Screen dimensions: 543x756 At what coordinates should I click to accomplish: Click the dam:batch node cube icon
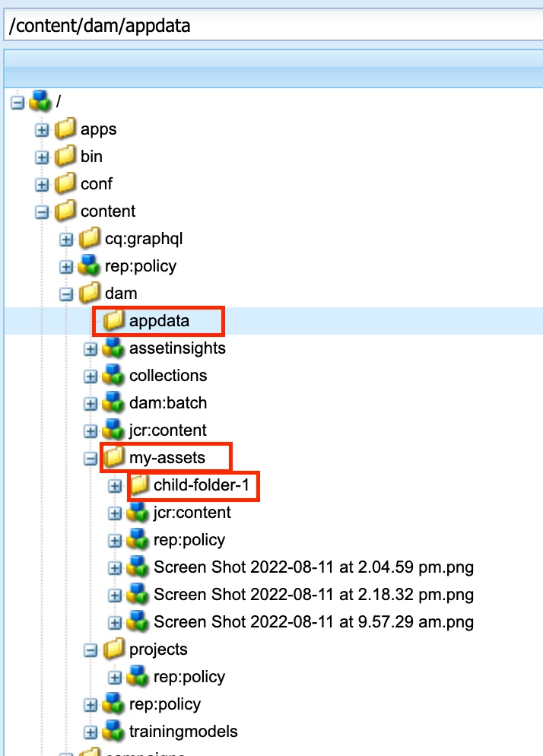tap(114, 402)
